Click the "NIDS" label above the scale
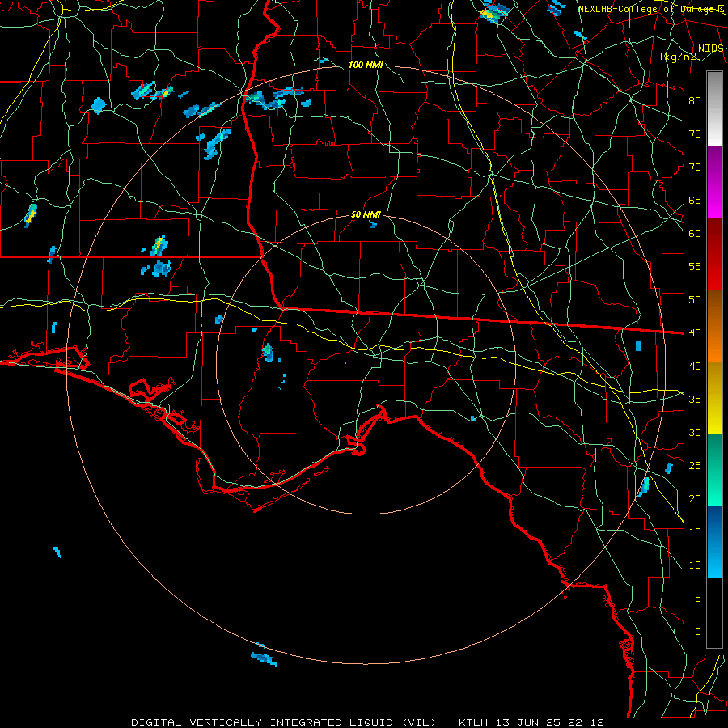728x728 pixels. pos(710,49)
